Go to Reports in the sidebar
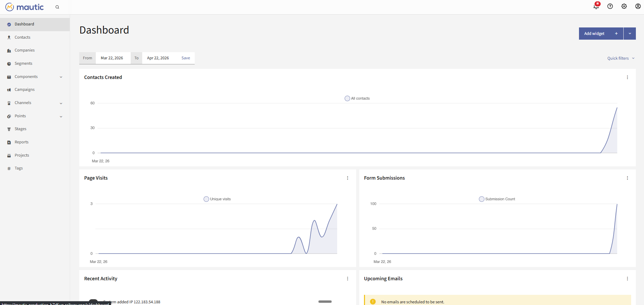Screen dimensions: 644x305 pyautogui.click(x=22, y=142)
